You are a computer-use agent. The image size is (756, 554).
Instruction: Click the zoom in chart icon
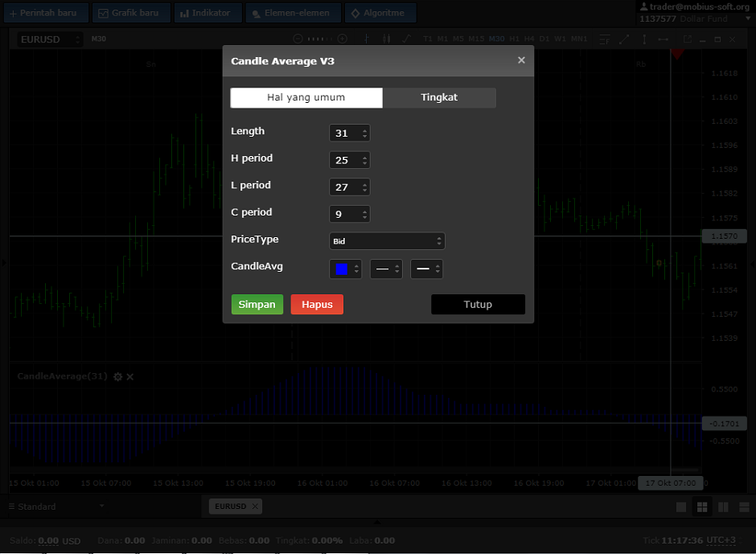(342, 39)
